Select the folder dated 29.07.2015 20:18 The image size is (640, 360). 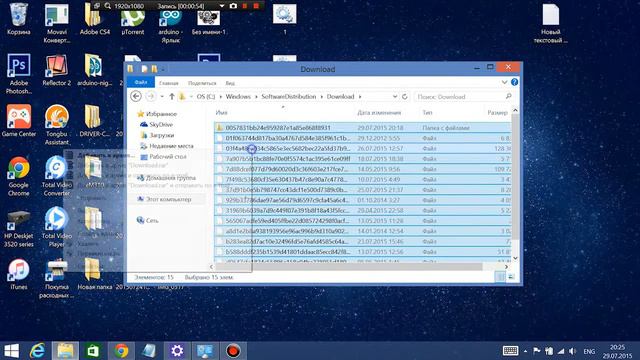[362, 128]
